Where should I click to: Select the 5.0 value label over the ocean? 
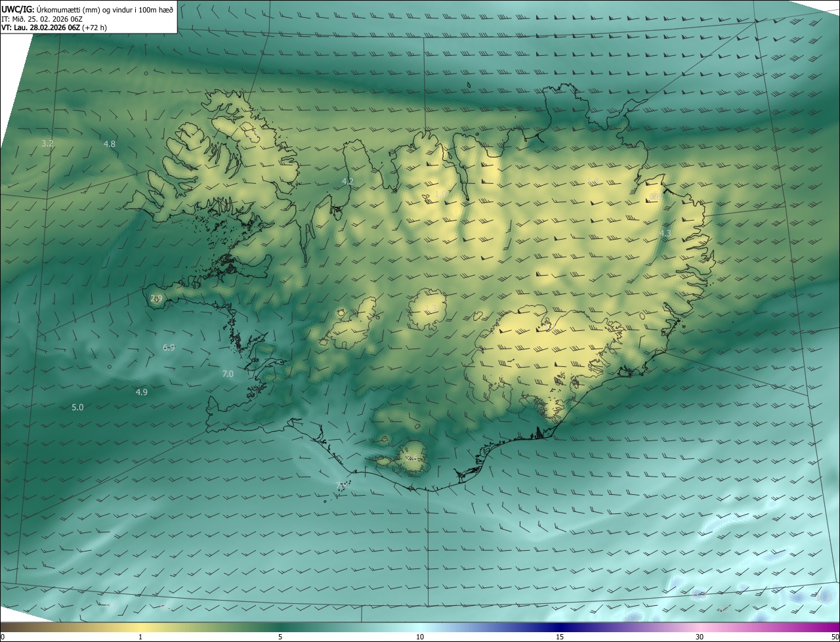point(77,407)
